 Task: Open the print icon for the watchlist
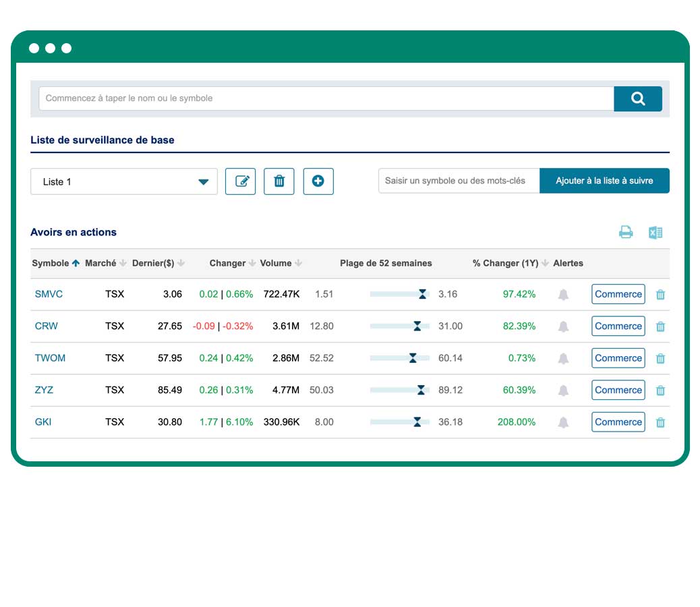pyautogui.click(x=626, y=232)
